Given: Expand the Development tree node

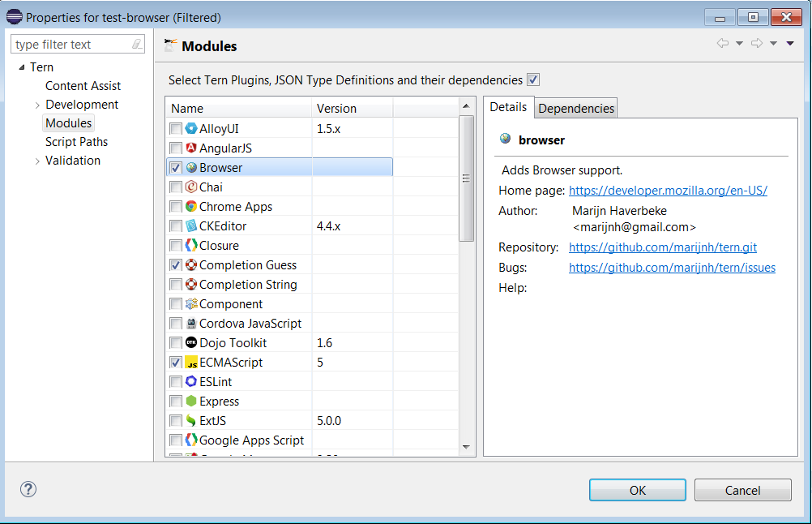Looking at the screenshot, I should [37, 105].
